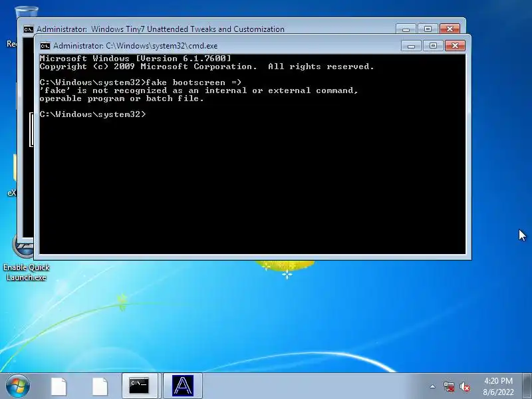Open the first blank document taskbar icon
Screen dimensions: 532x399
pos(59,386)
